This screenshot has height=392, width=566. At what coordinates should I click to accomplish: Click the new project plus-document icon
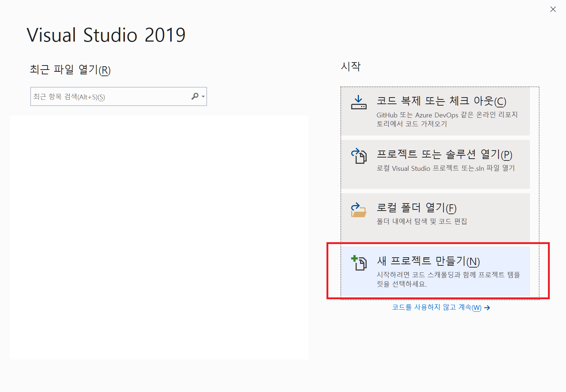click(359, 263)
